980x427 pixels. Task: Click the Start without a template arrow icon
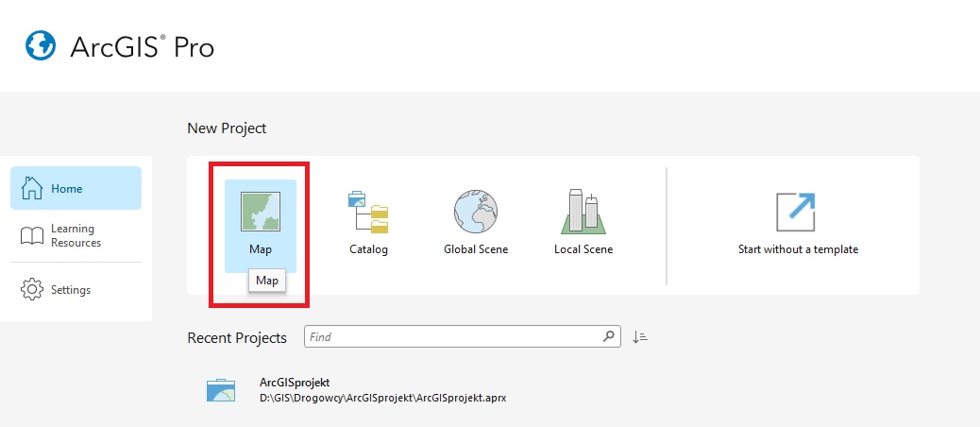point(795,212)
